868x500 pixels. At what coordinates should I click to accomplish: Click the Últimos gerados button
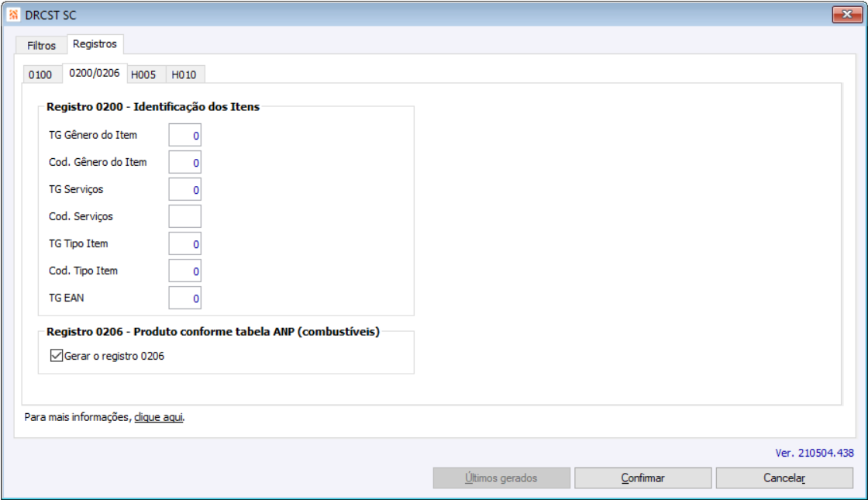pos(501,478)
